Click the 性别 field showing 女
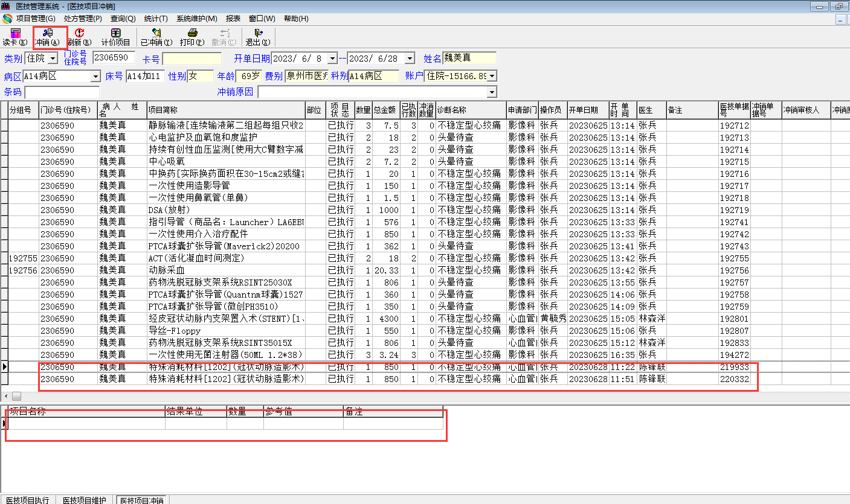Image resolution: width=850 pixels, height=504 pixels. click(x=201, y=76)
